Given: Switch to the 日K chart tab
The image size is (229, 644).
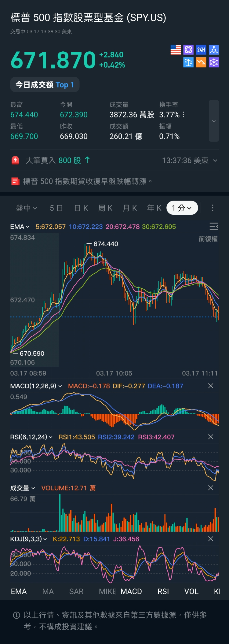Looking at the screenshot, I should tap(81, 208).
